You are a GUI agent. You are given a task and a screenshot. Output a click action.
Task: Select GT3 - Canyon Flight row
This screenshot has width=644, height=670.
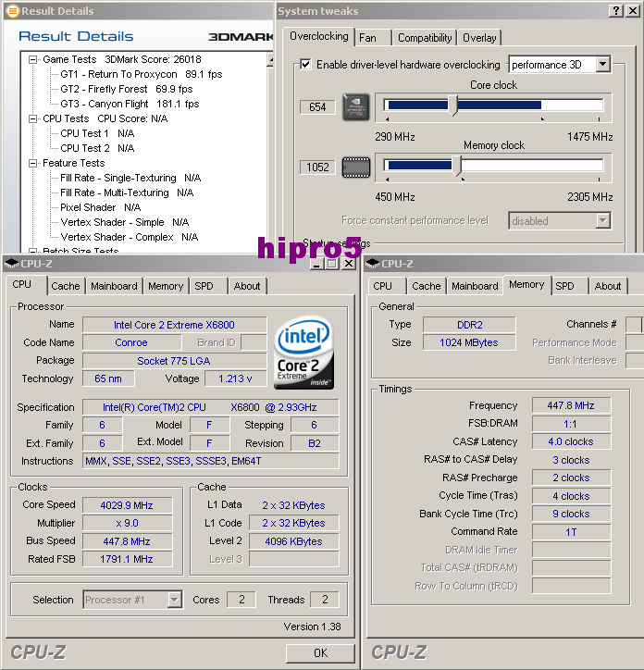pyautogui.click(x=130, y=104)
